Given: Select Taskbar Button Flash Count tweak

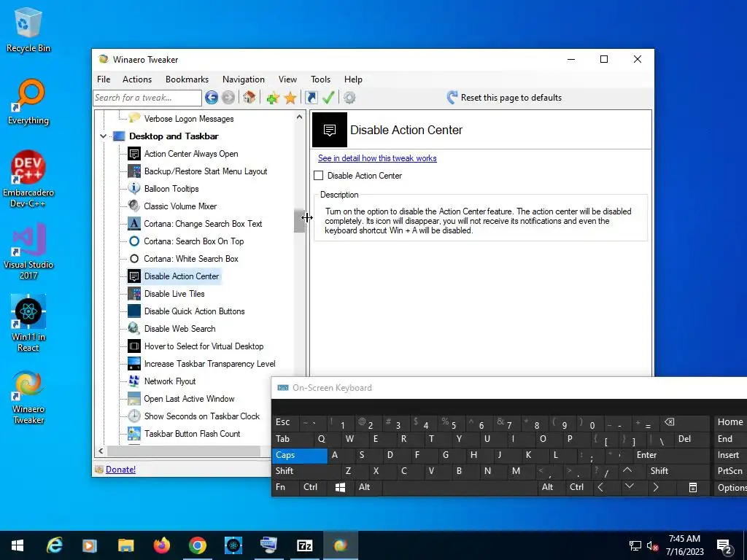Looking at the screenshot, I should click(193, 434).
